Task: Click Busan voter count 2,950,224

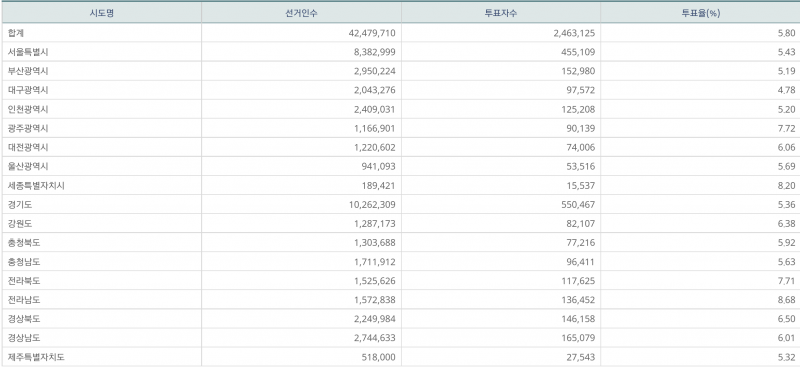Action: pyautogui.click(x=374, y=71)
